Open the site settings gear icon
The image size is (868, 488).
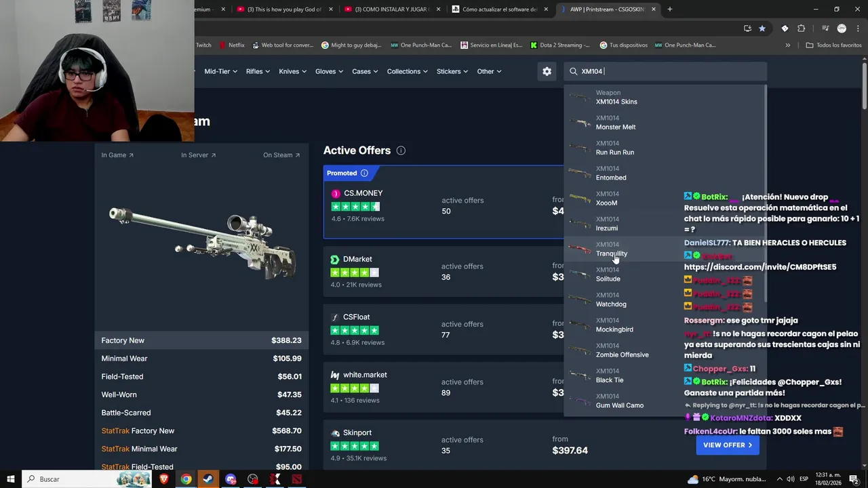coord(547,71)
